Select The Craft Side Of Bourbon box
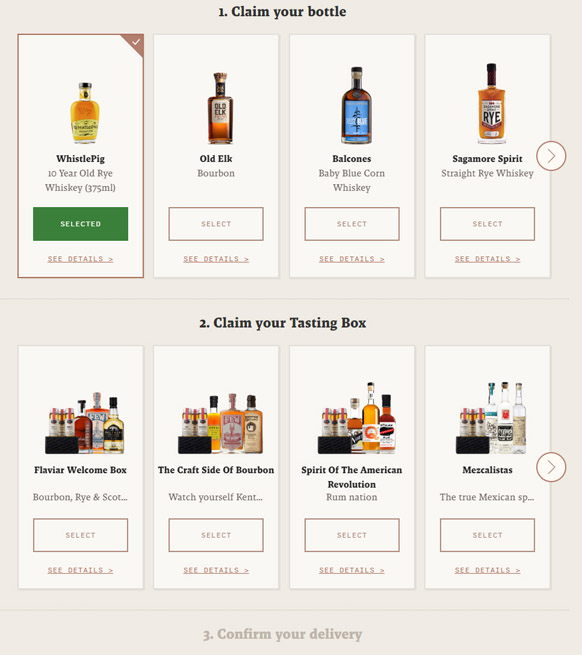 point(216,535)
